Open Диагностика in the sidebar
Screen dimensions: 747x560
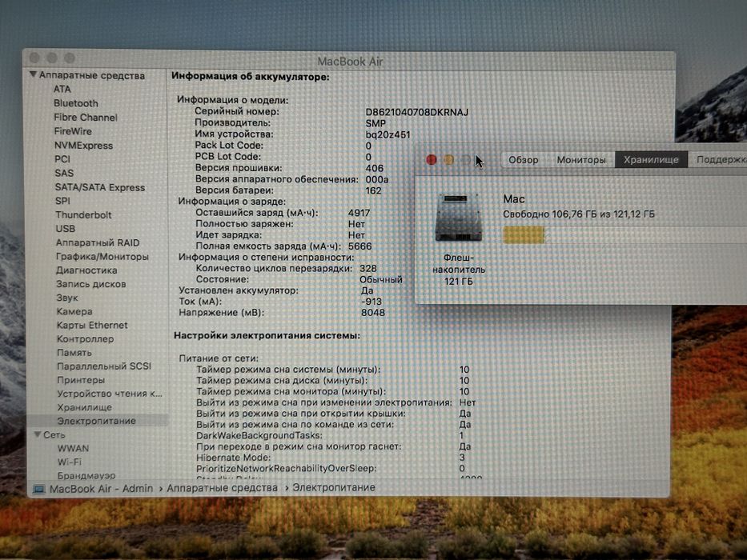click(86, 270)
